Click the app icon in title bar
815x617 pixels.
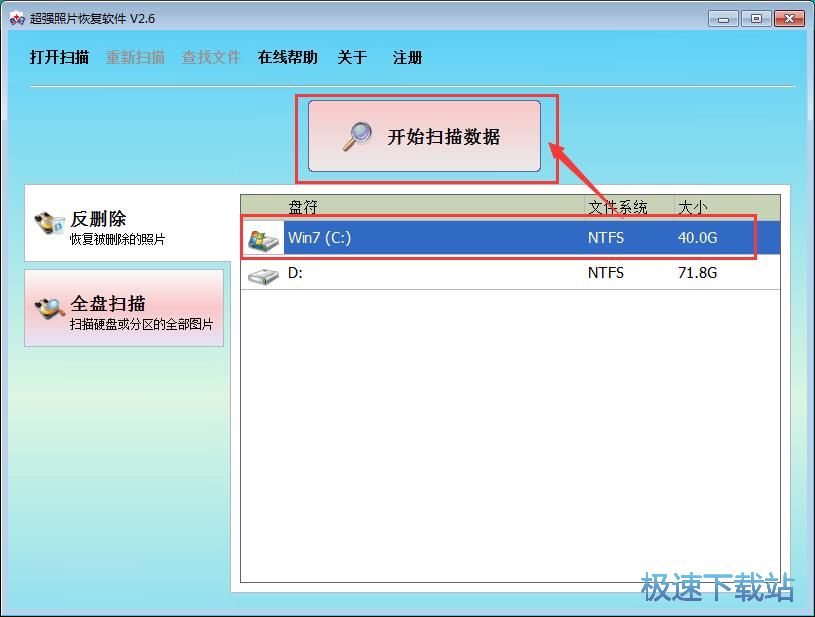[x=17, y=19]
